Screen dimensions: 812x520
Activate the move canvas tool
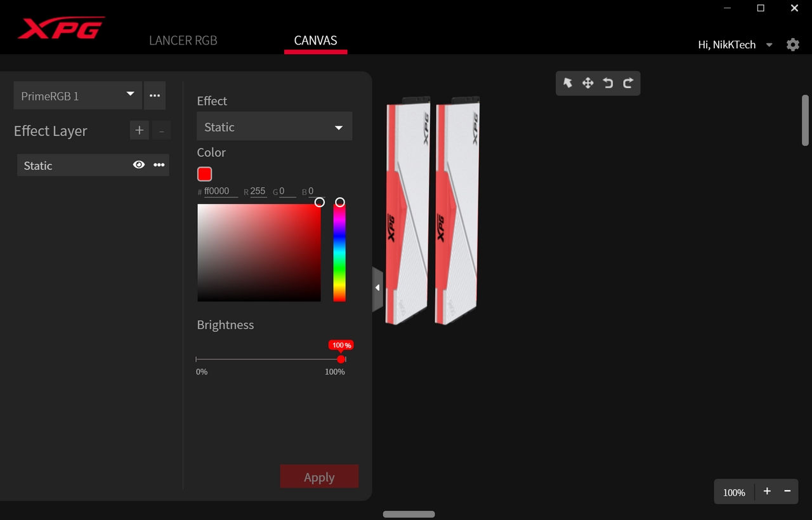pos(588,83)
